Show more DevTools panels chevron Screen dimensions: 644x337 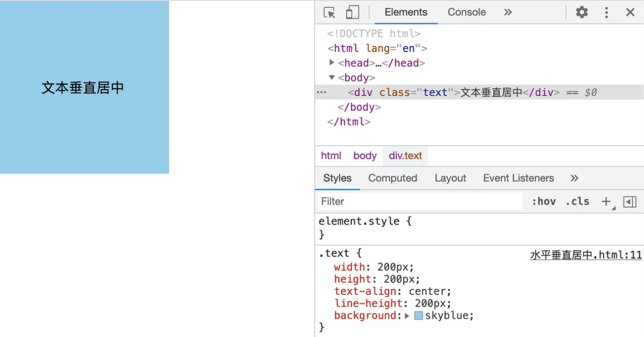pyautogui.click(x=508, y=13)
